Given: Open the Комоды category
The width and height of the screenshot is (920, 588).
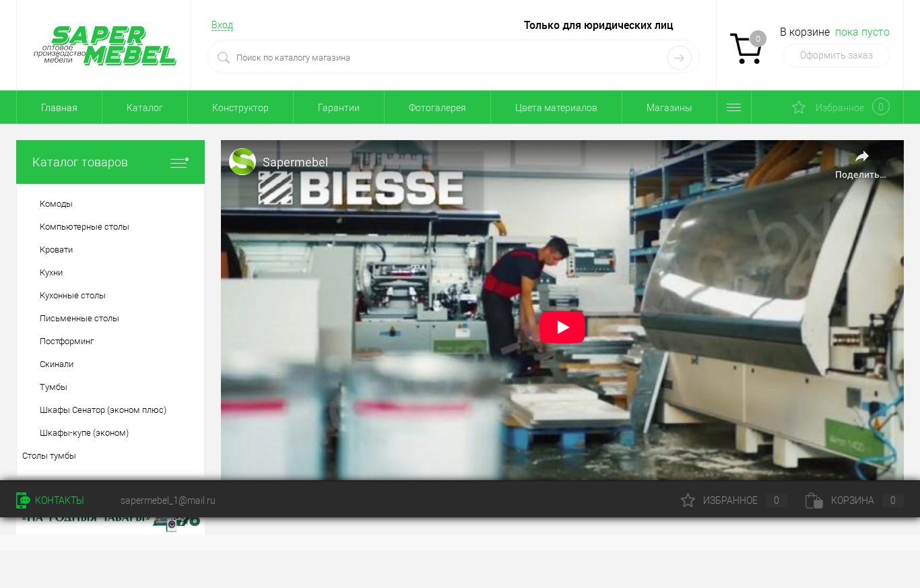Looking at the screenshot, I should 56,204.
